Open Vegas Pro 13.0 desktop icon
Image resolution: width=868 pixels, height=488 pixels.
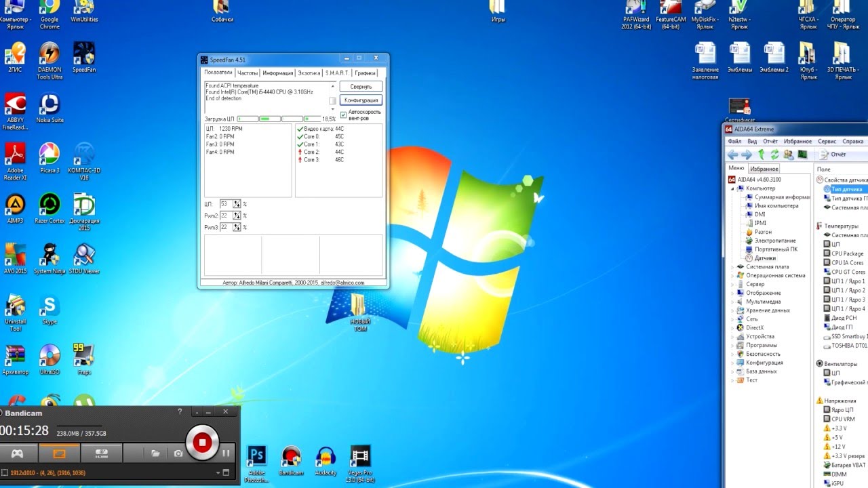pos(360,464)
